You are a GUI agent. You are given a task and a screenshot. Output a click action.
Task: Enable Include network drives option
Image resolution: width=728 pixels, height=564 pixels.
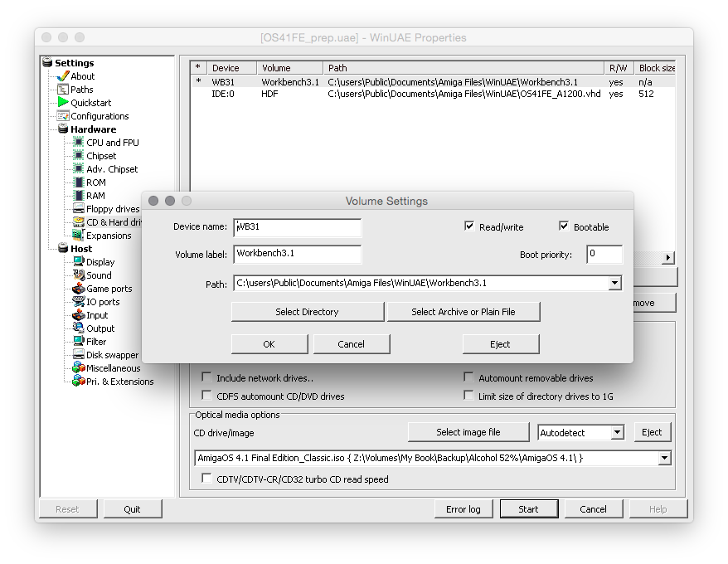point(206,377)
